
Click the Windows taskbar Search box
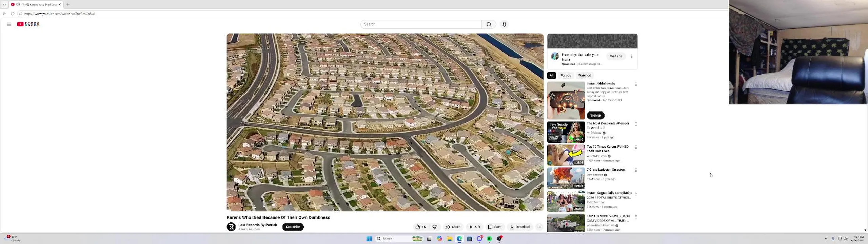[399, 239]
